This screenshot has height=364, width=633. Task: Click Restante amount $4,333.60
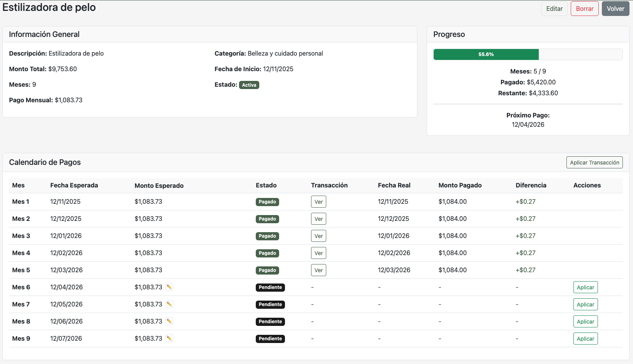click(x=543, y=93)
